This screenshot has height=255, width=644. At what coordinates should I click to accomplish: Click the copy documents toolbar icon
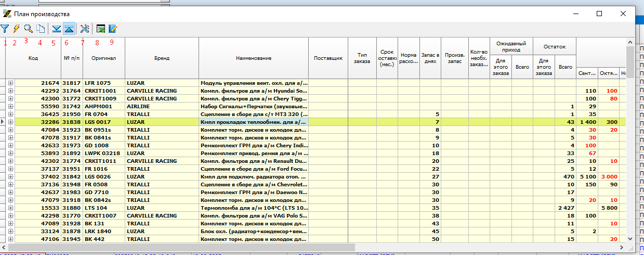click(x=40, y=29)
